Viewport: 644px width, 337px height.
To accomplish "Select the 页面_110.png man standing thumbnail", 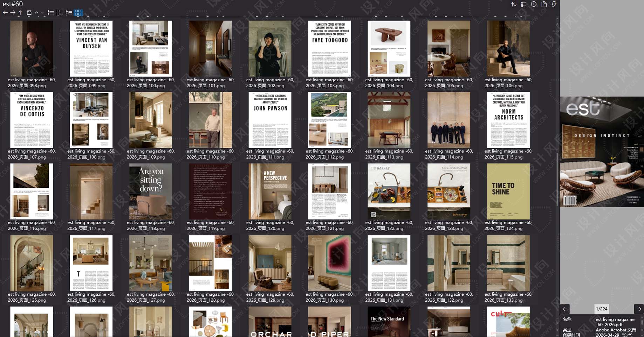I will tap(210, 120).
